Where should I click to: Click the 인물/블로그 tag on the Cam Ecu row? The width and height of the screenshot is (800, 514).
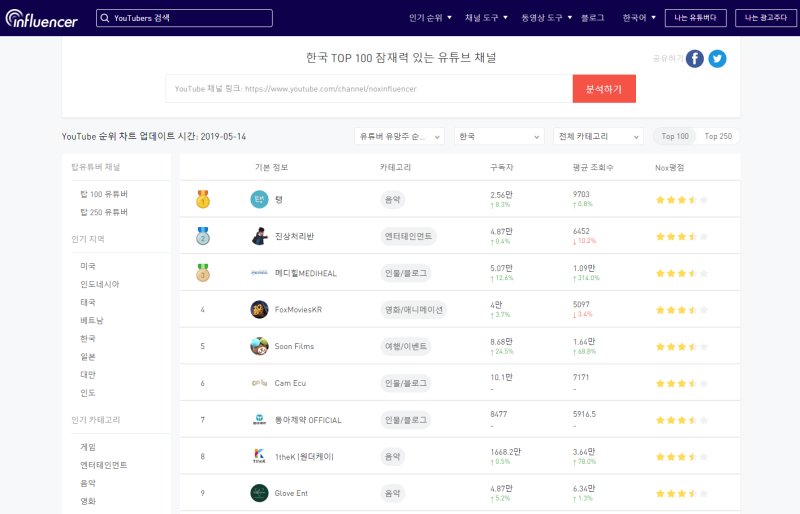pyautogui.click(x=406, y=383)
